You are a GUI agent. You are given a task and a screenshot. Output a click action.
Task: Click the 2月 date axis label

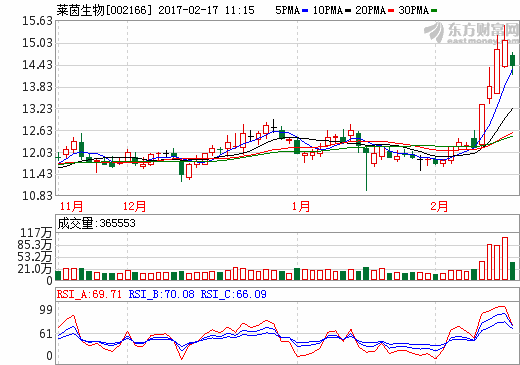(x=439, y=206)
